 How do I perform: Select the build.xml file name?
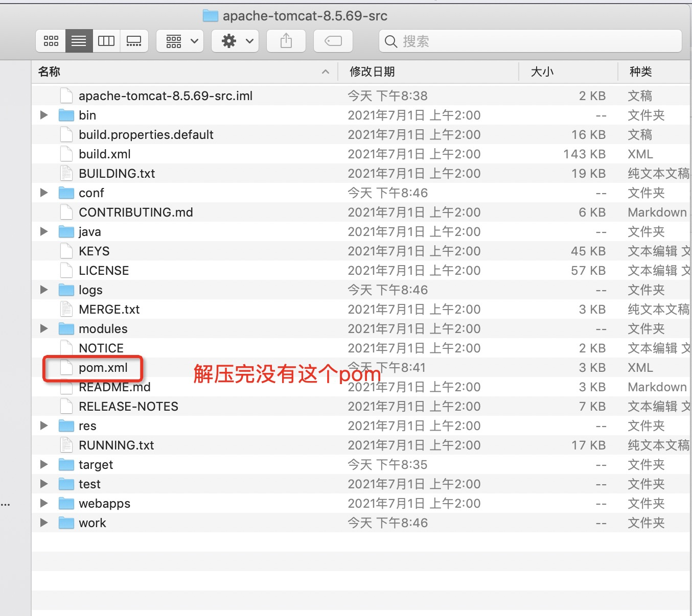click(105, 154)
